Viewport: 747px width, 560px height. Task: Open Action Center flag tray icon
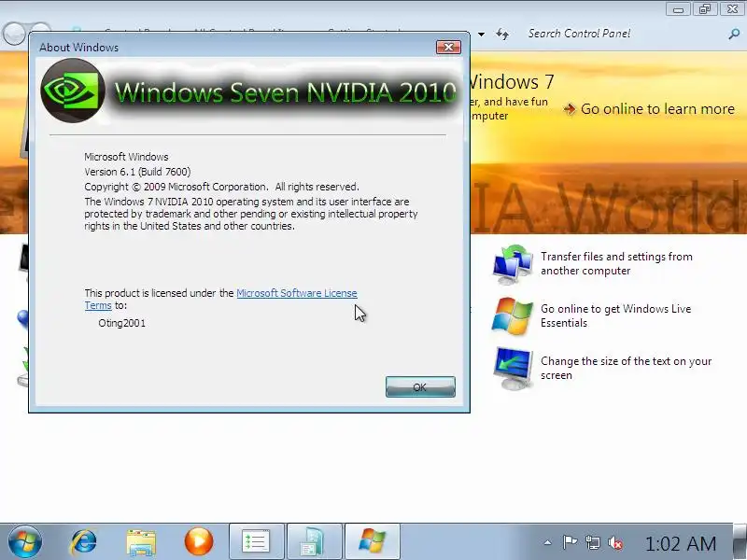[x=570, y=542]
